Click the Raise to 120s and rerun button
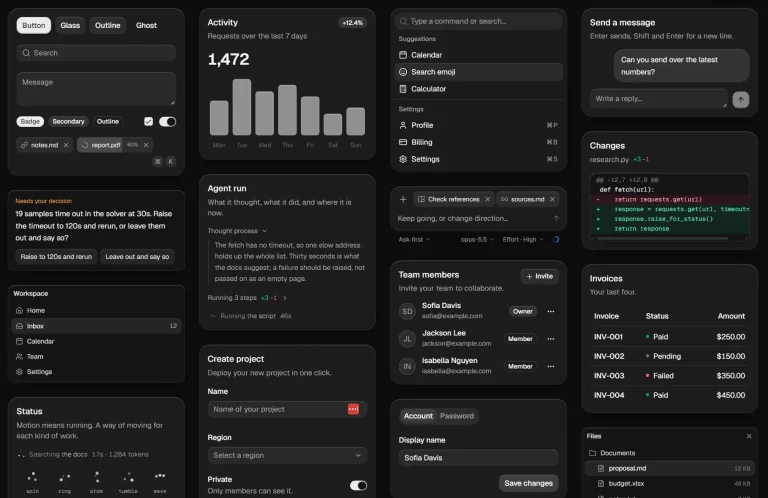 (56, 257)
